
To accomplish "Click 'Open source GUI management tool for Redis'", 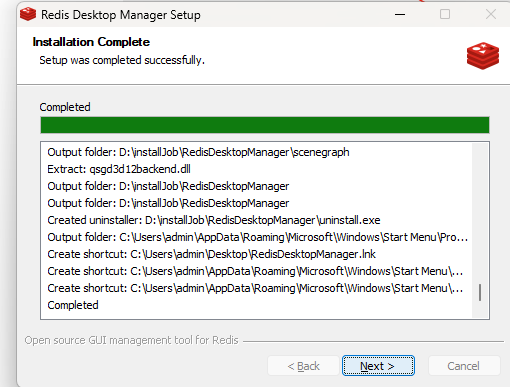I will 131,340.
